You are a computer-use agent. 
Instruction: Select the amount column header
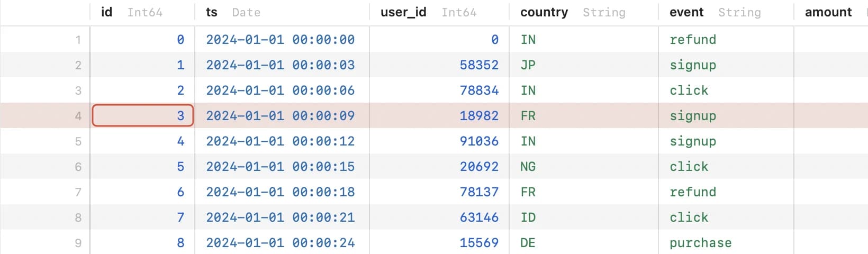[x=831, y=12]
